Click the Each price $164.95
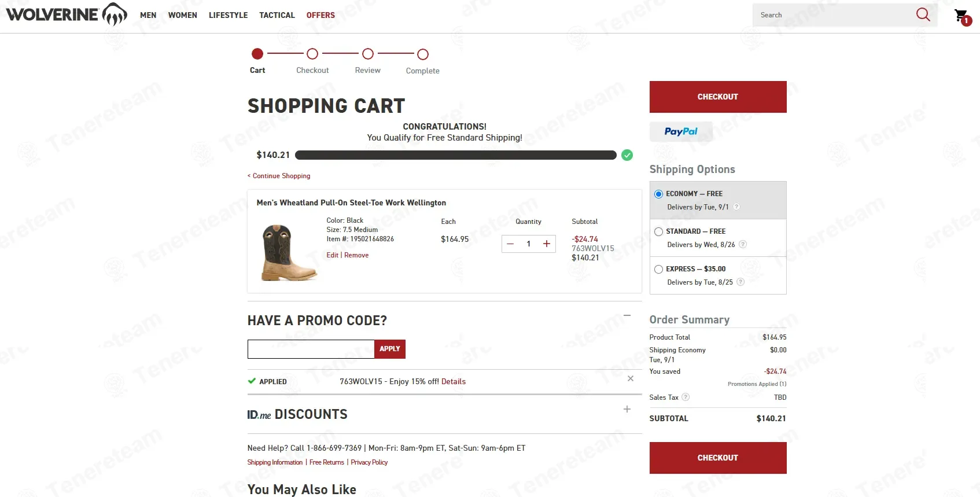Image resolution: width=980 pixels, height=497 pixels. [455, 239]
